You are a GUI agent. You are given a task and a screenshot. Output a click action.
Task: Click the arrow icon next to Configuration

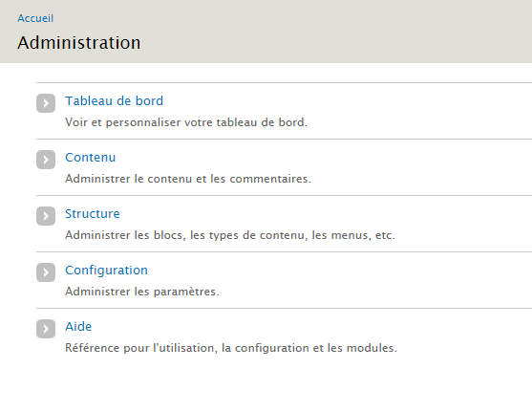pos(46,272)
